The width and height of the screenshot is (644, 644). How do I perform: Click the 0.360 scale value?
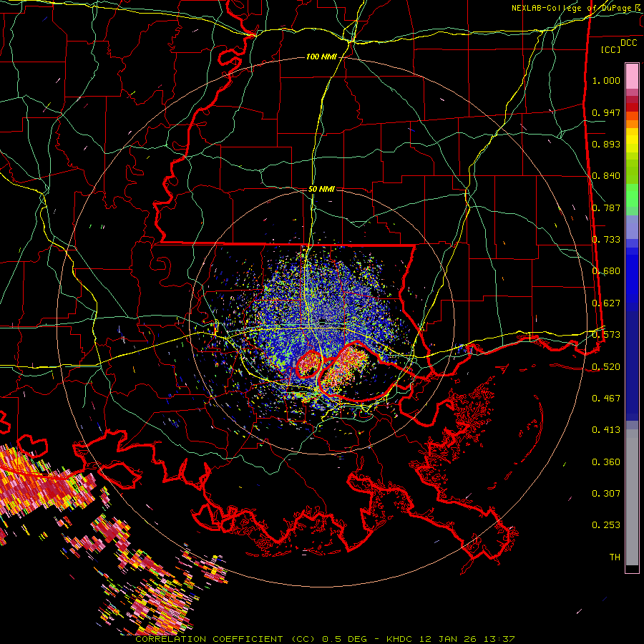[606, 462]
